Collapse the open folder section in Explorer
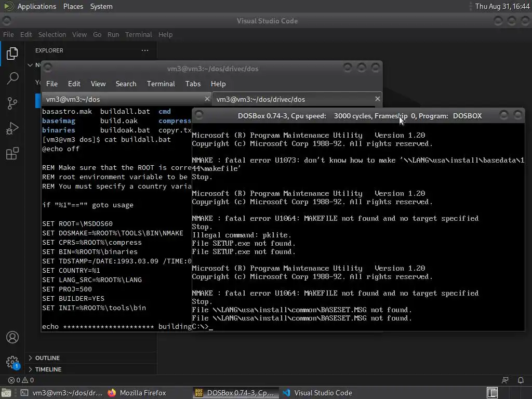This screenshot has height=399, width=532. (x=30, y=65)
